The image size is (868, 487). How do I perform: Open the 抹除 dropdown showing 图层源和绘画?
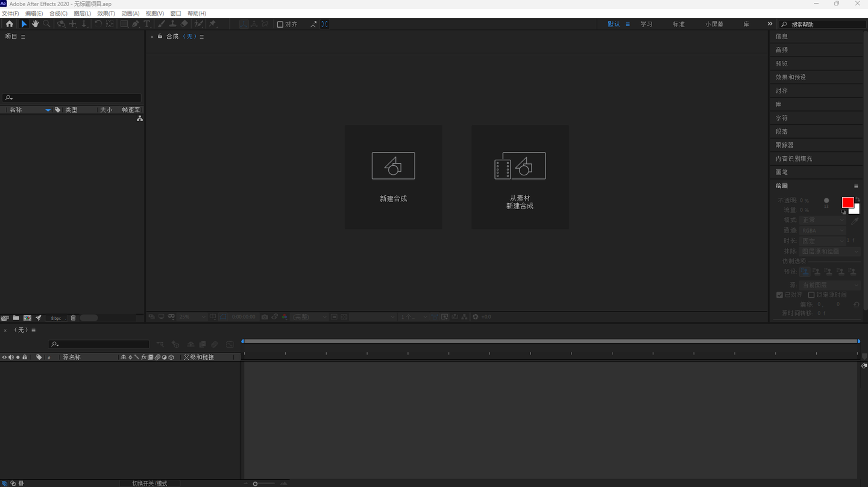831,251
